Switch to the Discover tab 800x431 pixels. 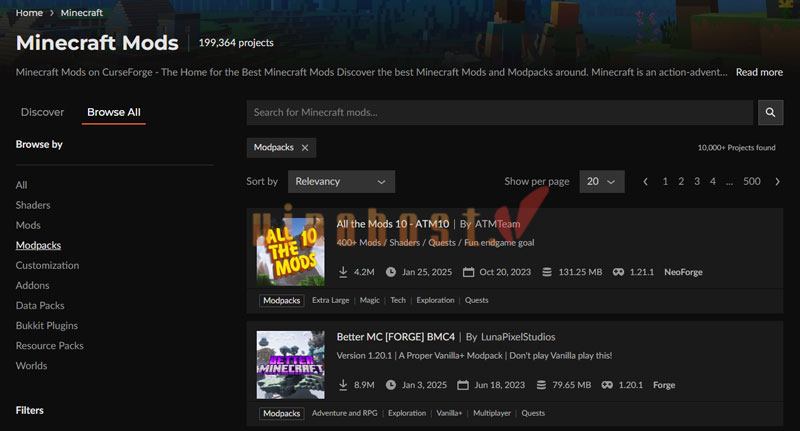click(x=42, y=112)
